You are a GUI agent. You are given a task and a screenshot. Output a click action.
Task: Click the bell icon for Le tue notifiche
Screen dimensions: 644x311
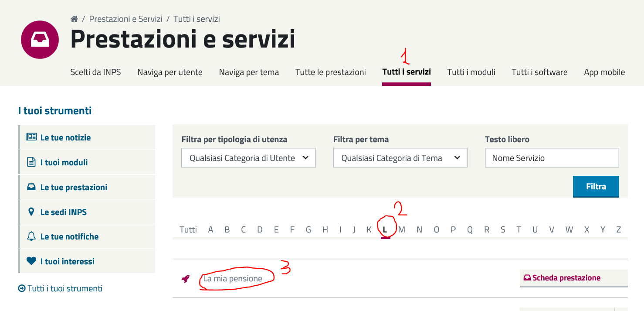31,237
